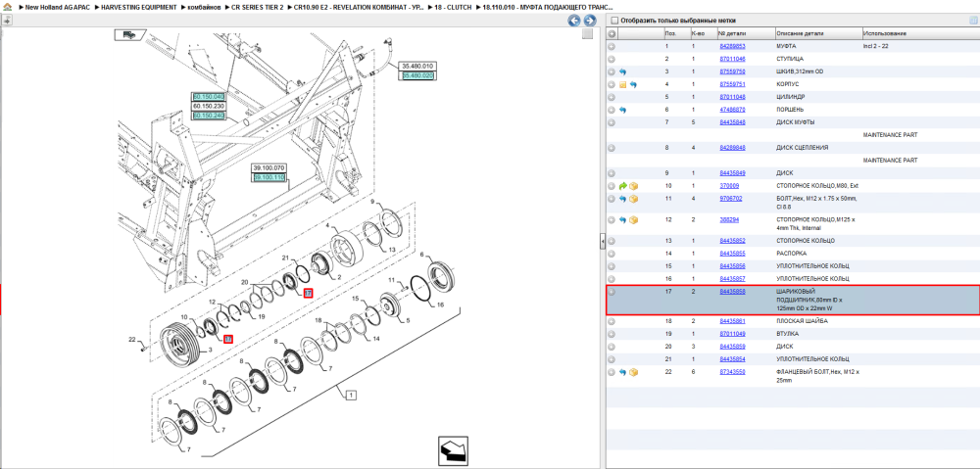Open part number 84435858 link
Viewport: 980px width, 469px height.
[x=732, y=292]
